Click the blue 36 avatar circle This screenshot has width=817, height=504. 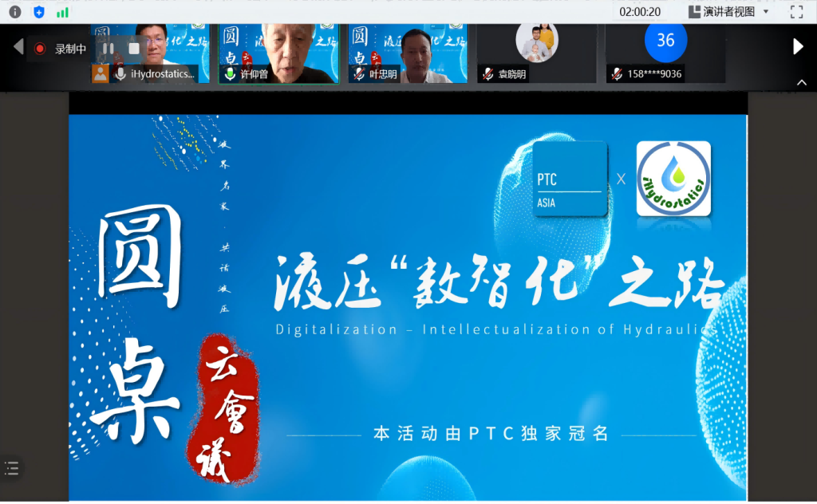point(665,41)
